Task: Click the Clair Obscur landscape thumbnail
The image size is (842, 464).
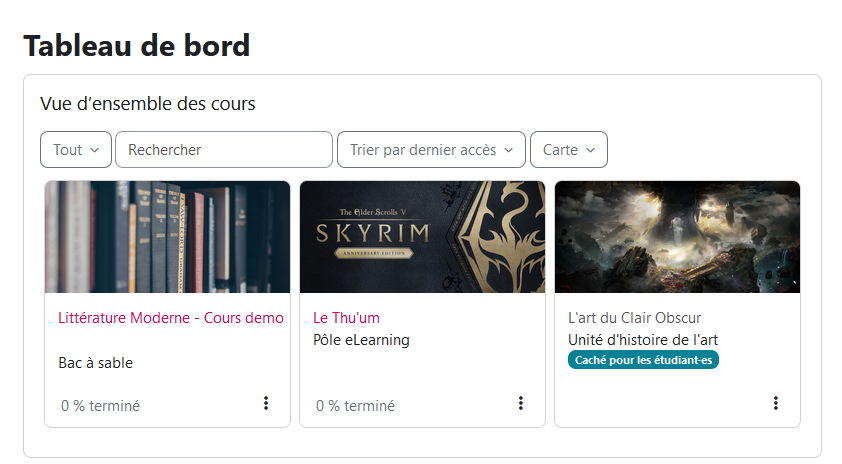Action: click(x=677, y=237)
